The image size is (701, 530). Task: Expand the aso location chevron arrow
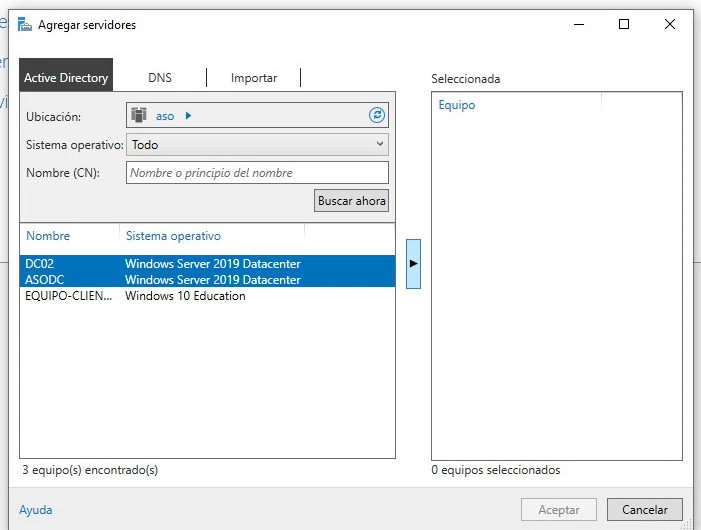(x=188, y=116)
